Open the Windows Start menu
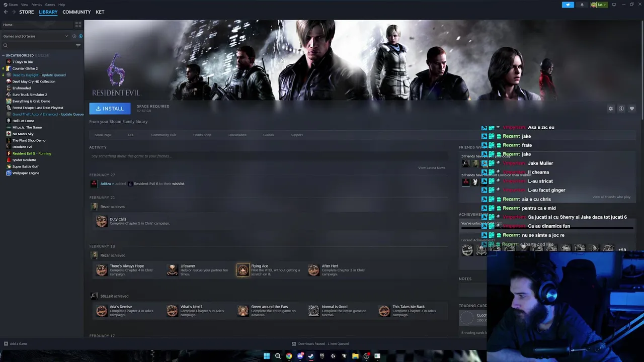 267,356
